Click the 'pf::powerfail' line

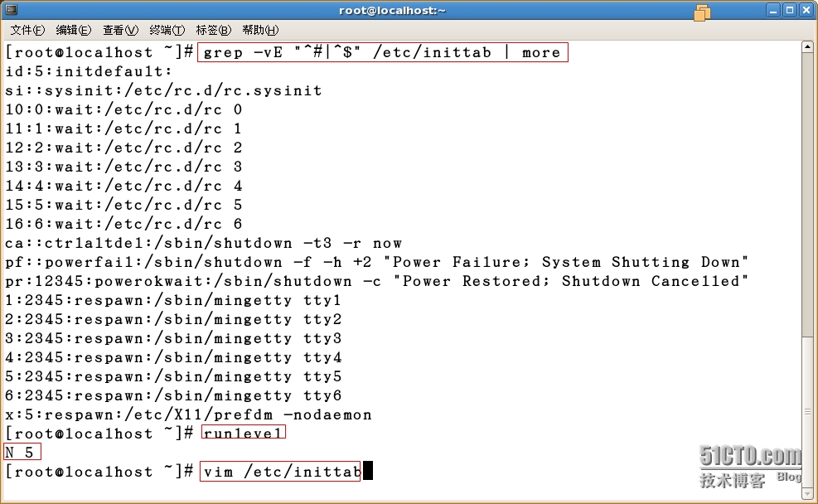click(x=377, y=262)
